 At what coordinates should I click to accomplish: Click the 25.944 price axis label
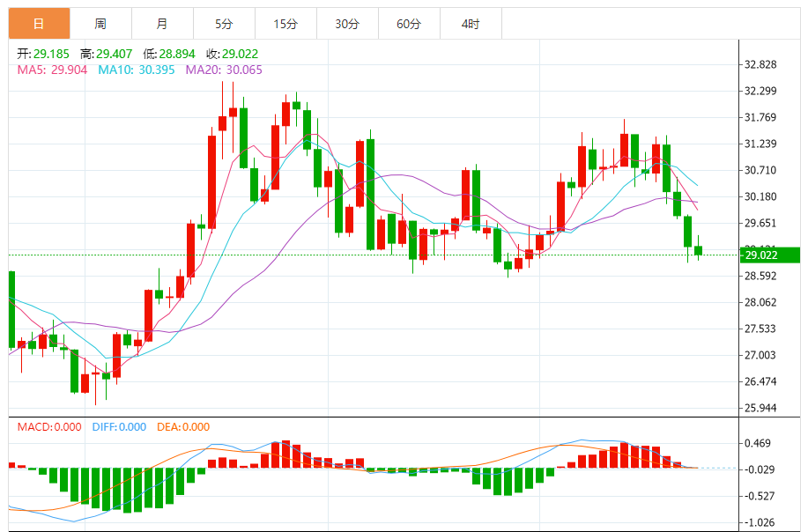[x=760, y=408]
